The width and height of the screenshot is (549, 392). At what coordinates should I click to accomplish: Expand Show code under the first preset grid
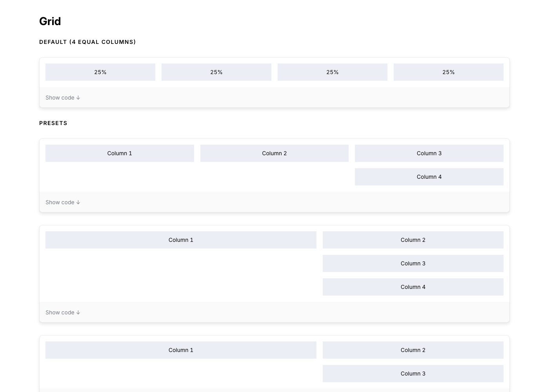point(63,202)
